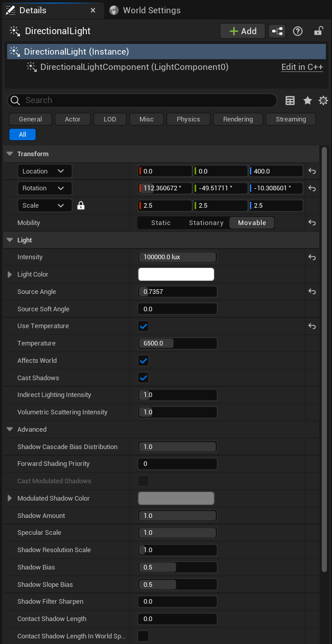Click the Edit in C++ link
332x644 pixels.
[x=302, y=67]
